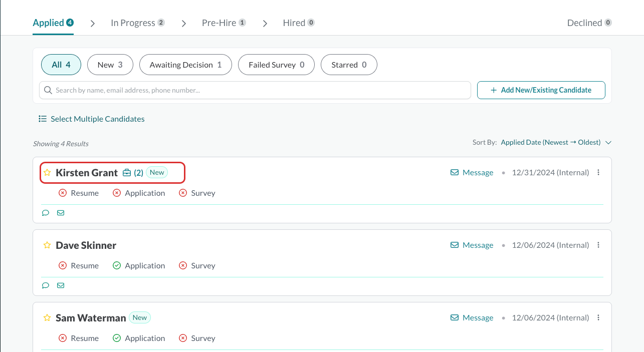Image resolution: width=644 pixels, height=352 pixels.
Task: Click Add New/Existing Candidate button
Action: coord(541,90)
